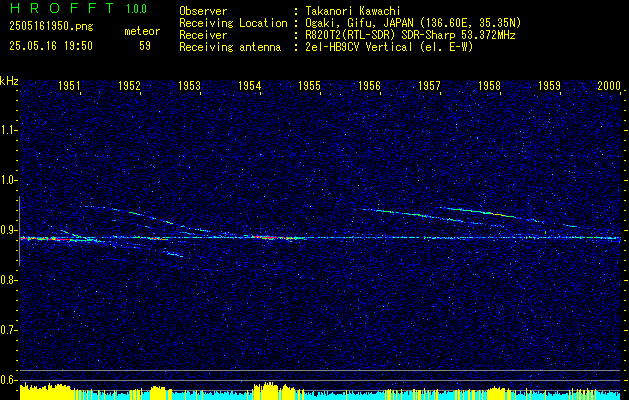Click the 1.1 kHz axis label
Screen dimensions: 629x400
pyautogui.click(x=9, y=130)
